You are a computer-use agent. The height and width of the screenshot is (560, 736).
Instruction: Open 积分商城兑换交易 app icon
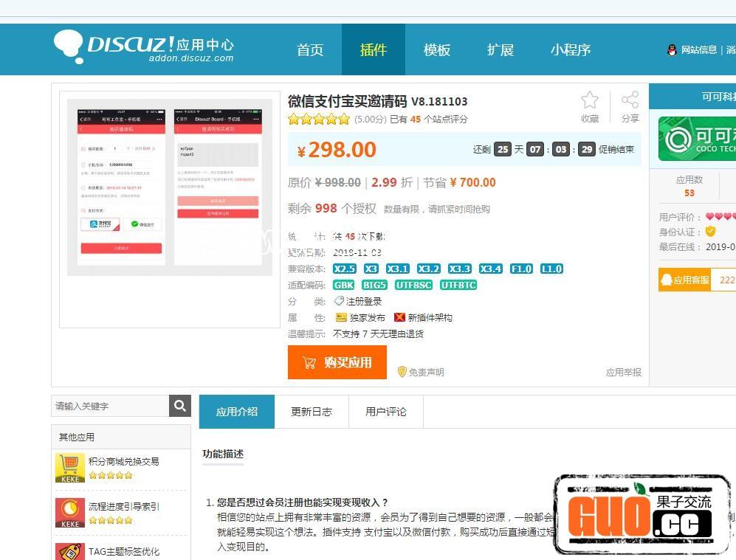70,468
